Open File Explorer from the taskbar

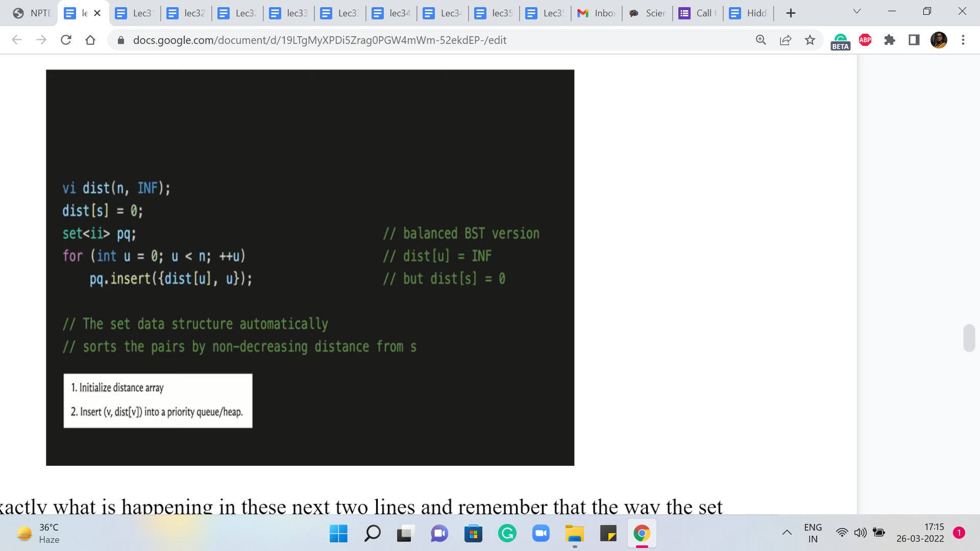(574, 534)
